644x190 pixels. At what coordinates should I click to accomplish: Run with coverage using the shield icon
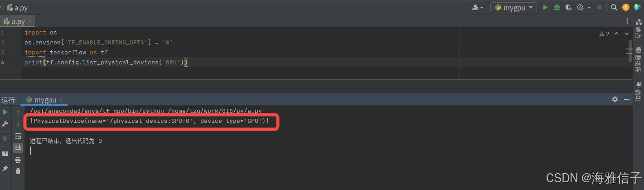point(568,7)
